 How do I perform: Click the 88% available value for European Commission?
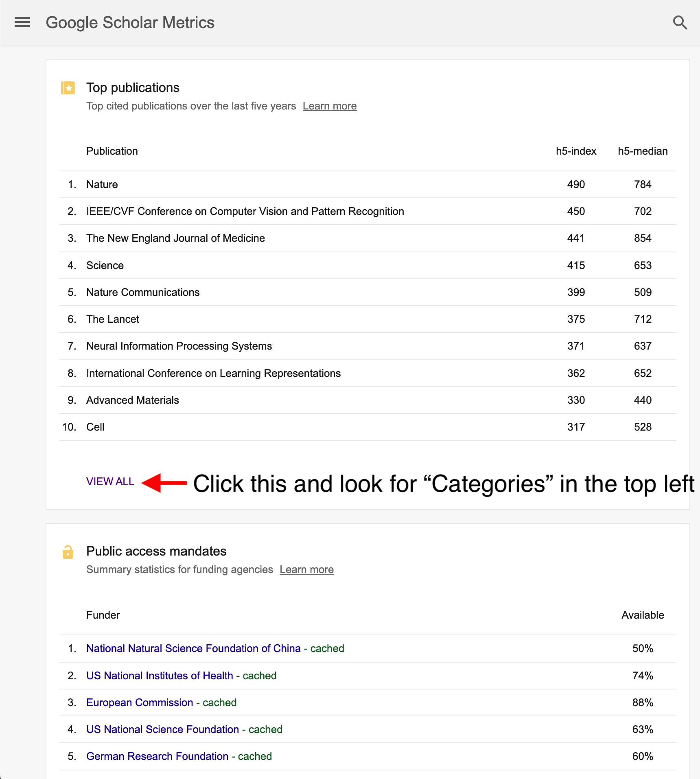[643, 702]
